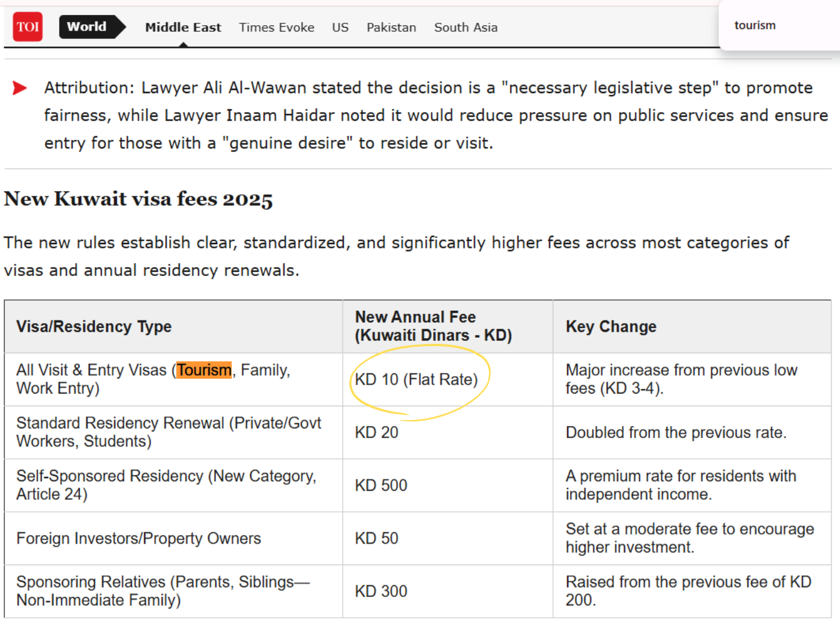
Task: Click the TOI logo icon
Action: (27, 27)
